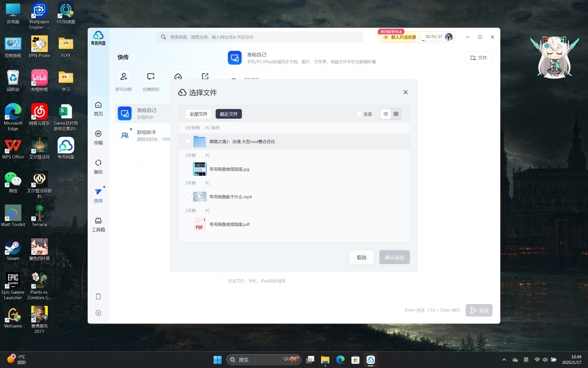Viewport: 588px width, 368px height.
Task: Select the 快传 quick transfer sidebar icon
Action: 98,195
